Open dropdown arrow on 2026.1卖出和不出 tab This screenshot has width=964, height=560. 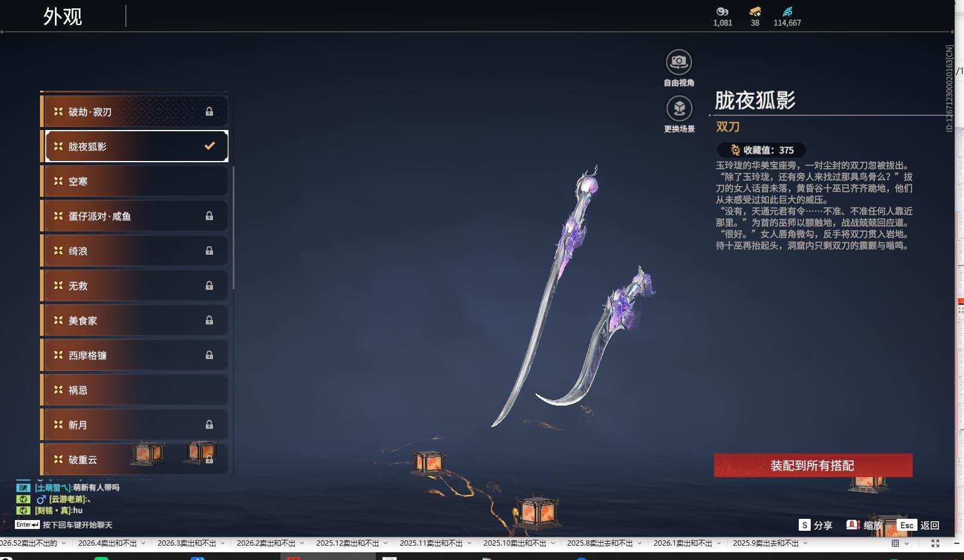718,543
